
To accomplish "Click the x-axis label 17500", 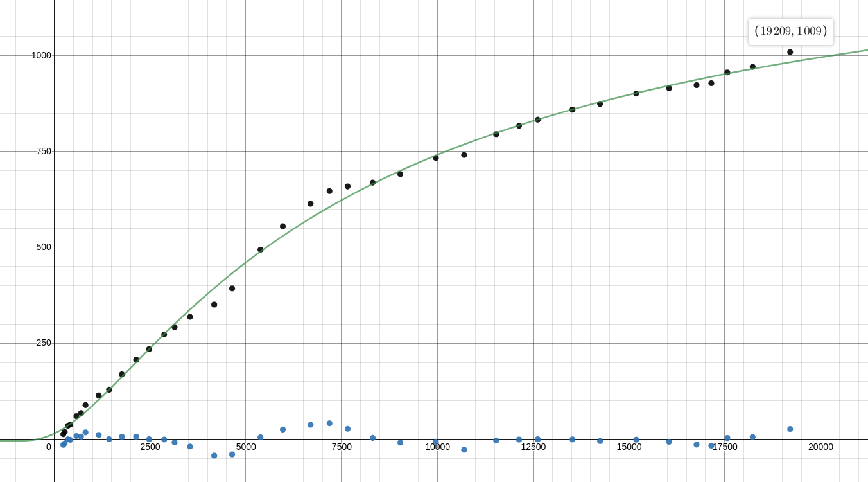I will click(725, 447).
